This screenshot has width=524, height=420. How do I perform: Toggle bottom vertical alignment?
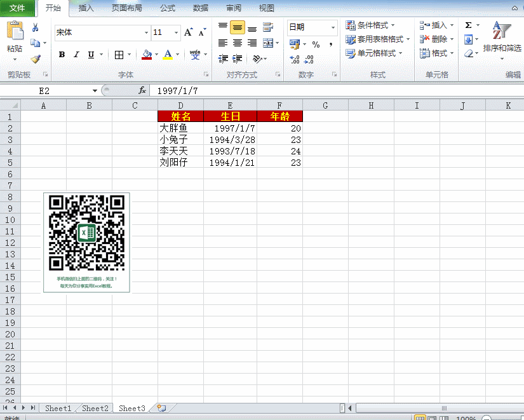(x=252, y=28)
